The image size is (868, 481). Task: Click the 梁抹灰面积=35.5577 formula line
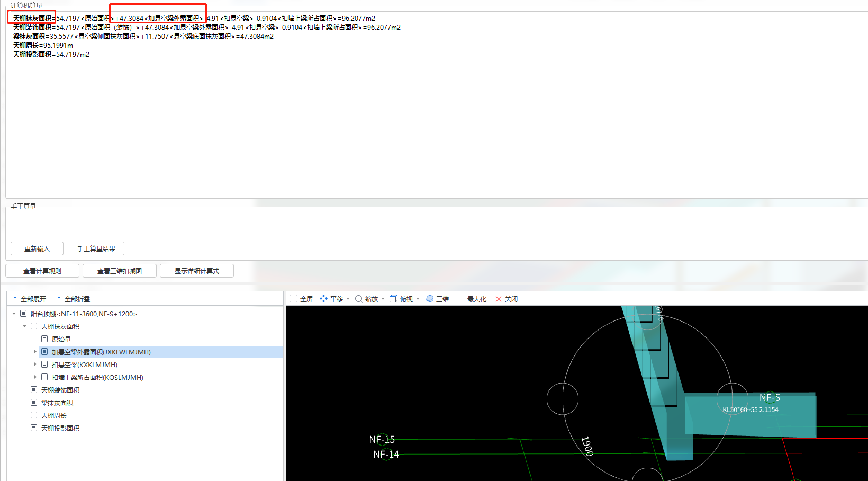(143, 37)
